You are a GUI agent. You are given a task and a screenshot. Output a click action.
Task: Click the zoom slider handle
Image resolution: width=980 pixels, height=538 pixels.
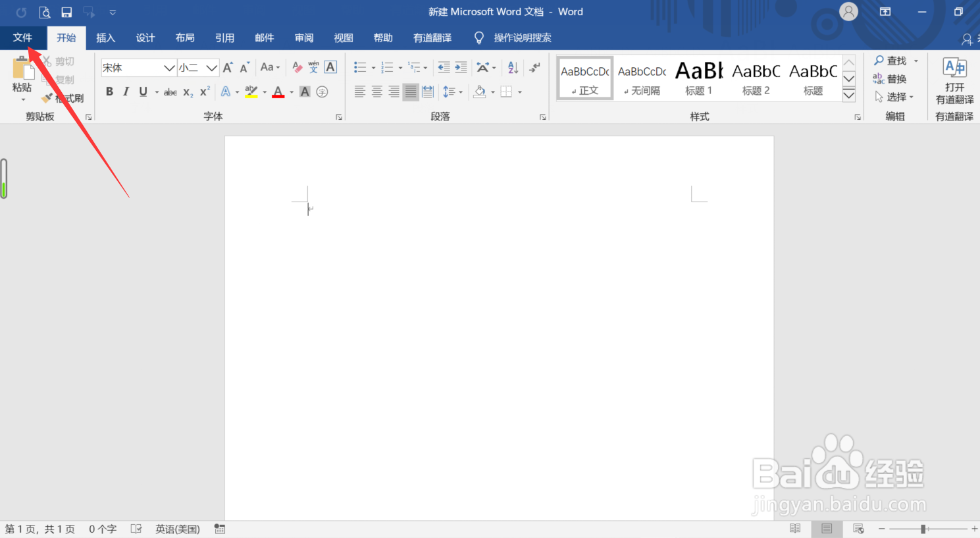923,529
